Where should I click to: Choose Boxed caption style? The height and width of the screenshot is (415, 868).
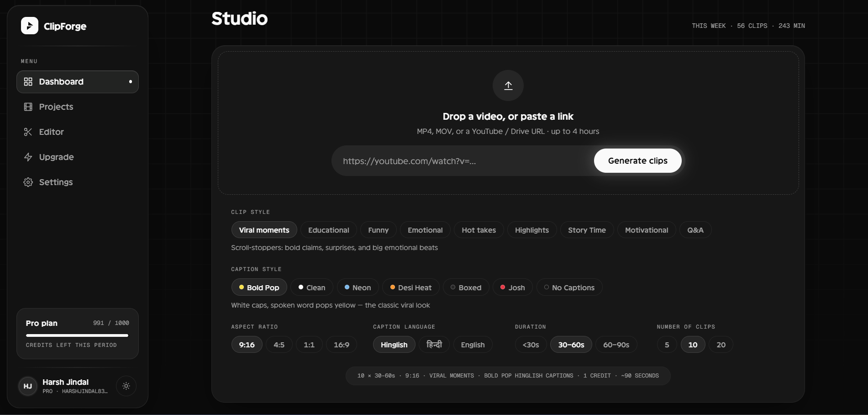point(466,287)
